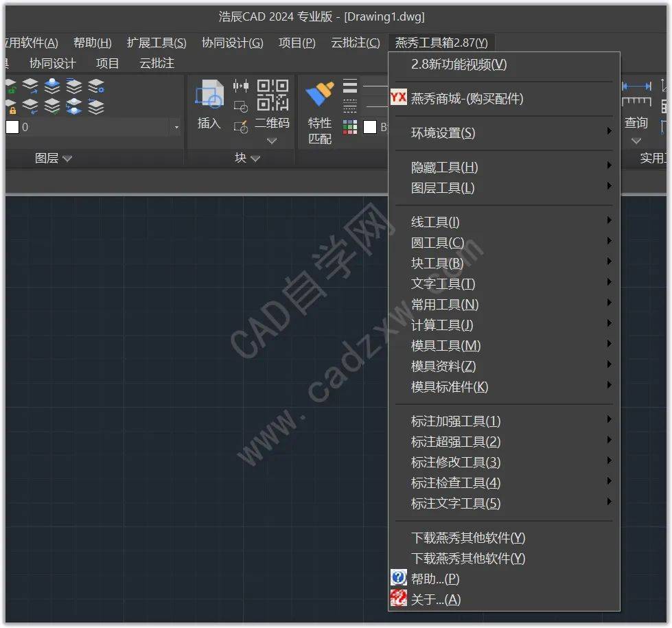
Task: Click the small rectangle-and-circle block icon
Action: (241, 106)
